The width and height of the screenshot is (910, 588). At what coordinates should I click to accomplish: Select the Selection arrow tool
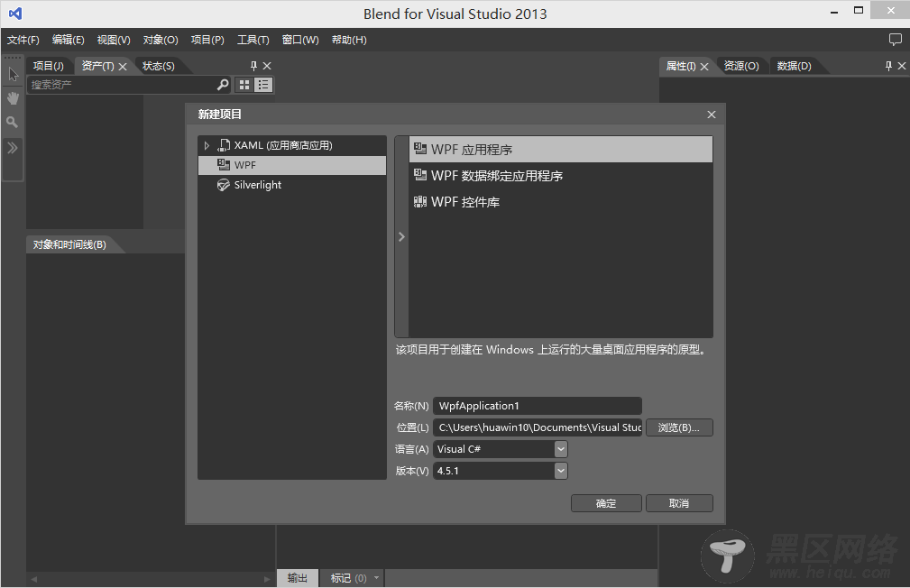(x=13, y=74)
